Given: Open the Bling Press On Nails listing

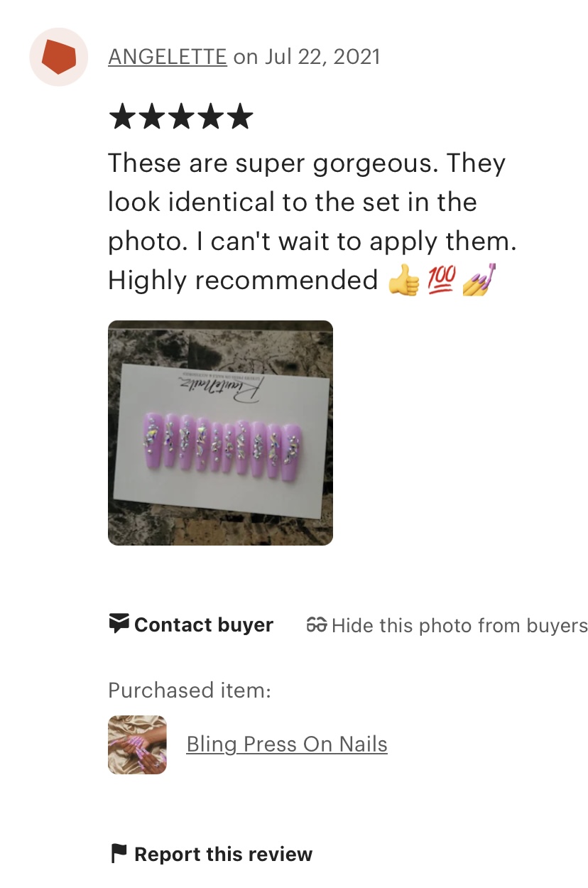Looking at the screenshot, I should pyautogui.click(x=287, y=744).
